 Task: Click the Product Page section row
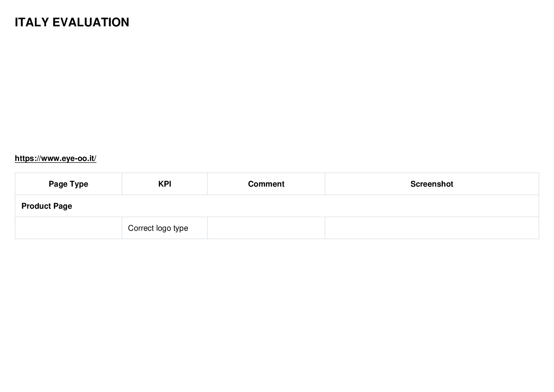coord(277,206)
